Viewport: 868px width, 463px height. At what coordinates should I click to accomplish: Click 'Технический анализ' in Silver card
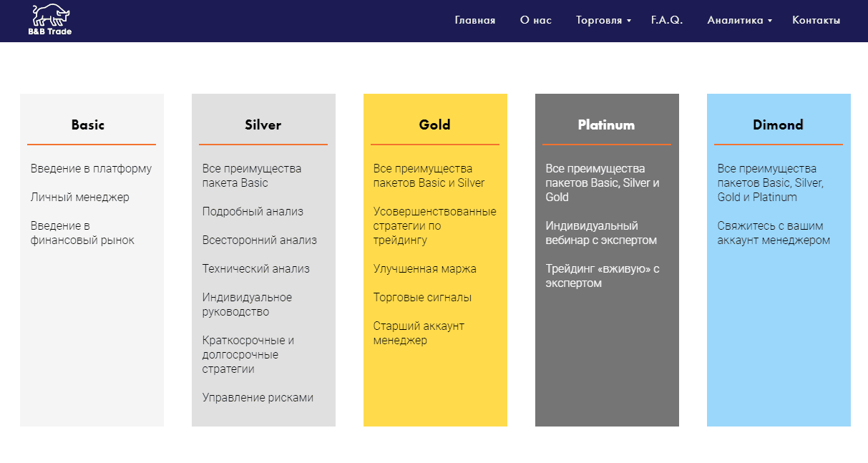256,268
